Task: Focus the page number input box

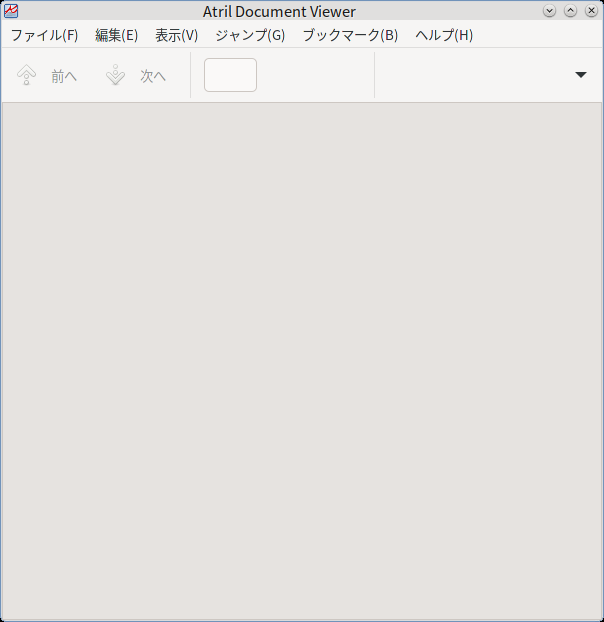Action: tap(230, 75)
